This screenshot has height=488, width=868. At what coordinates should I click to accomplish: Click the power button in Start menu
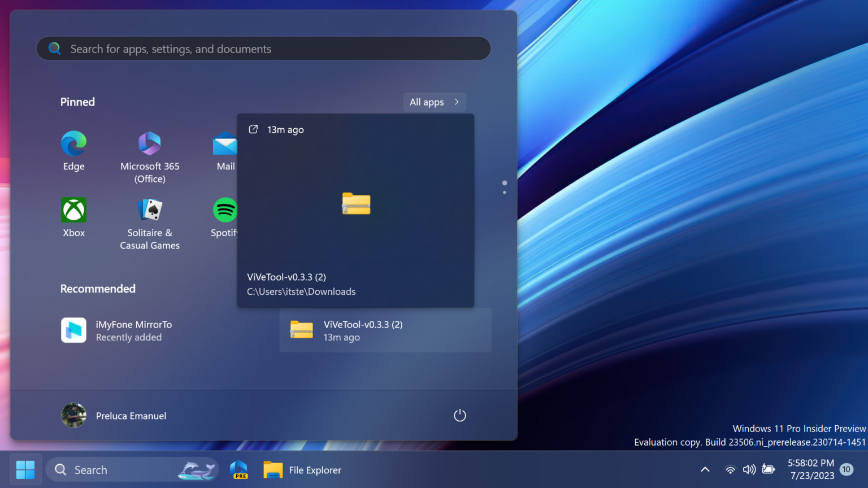(x=459, y=415)
